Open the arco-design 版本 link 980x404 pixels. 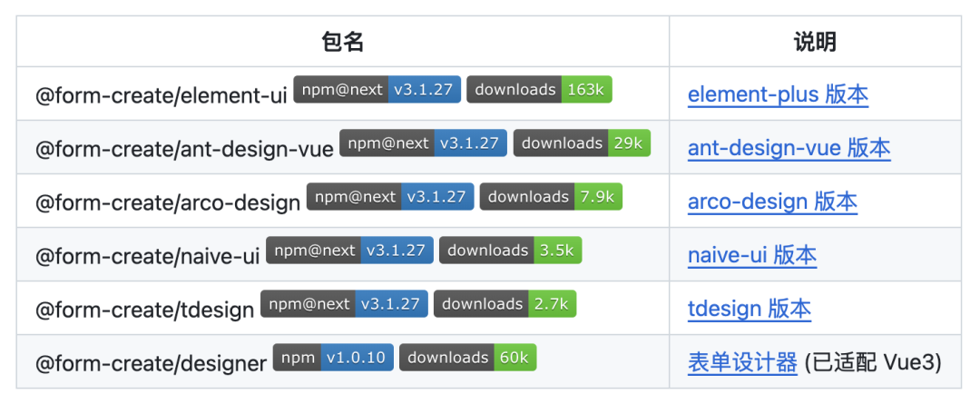[772, 202]
